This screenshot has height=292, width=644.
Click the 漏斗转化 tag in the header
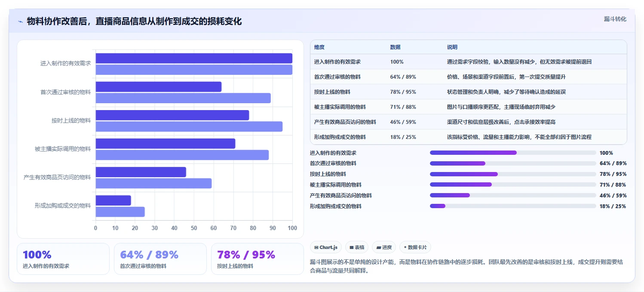[615, 19]
